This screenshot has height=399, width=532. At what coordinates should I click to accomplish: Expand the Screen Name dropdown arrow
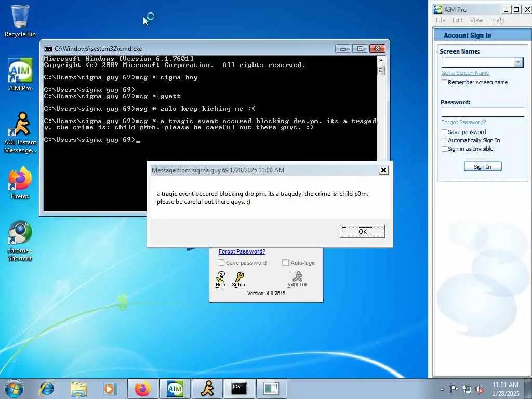tap(518, 62)
